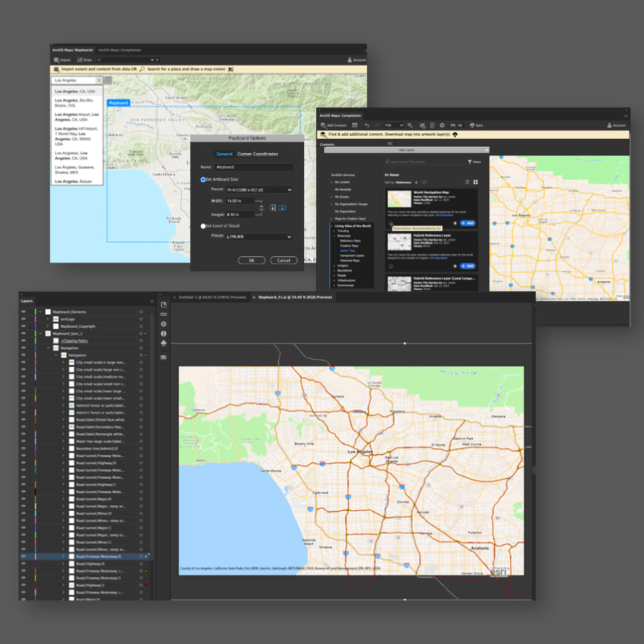This screenshot has width=644, height=644.
Task: Switch to the Corner Coordinates tab
Action: coord(258,154)
